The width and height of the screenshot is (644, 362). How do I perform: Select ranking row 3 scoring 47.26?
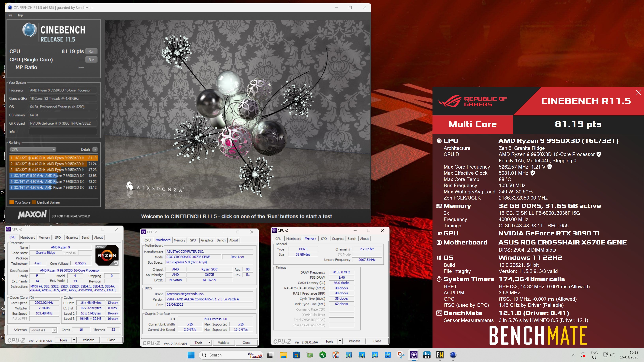pyautogui.click(x=53, y=170)
